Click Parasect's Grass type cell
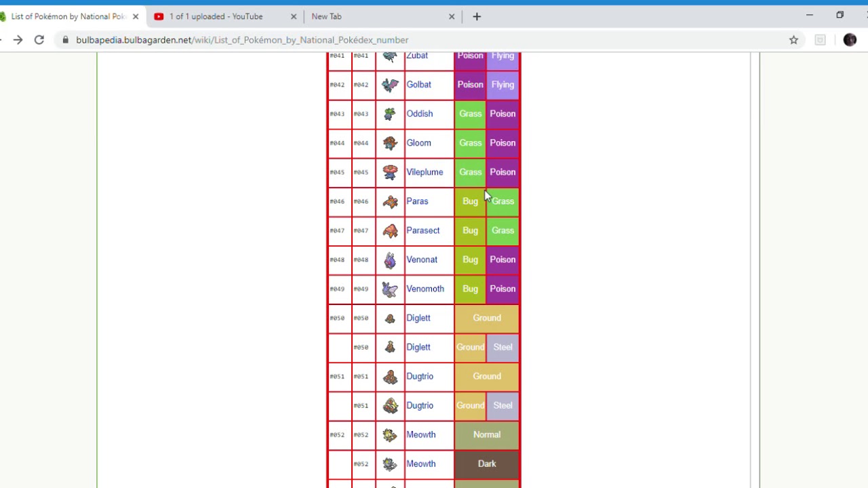Image resolution: width=868 pixels, height=488 pixels. [x=502, y=230]
